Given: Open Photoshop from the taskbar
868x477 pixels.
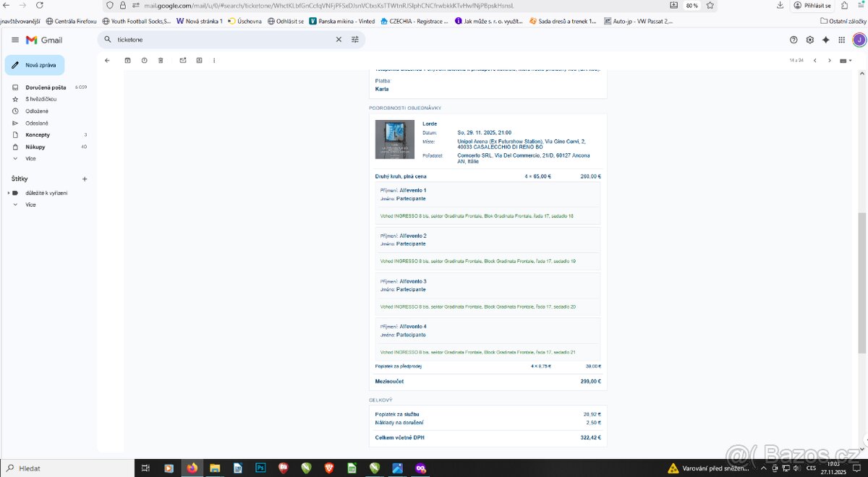Looking at the screenshot, I should coord(260,468).
